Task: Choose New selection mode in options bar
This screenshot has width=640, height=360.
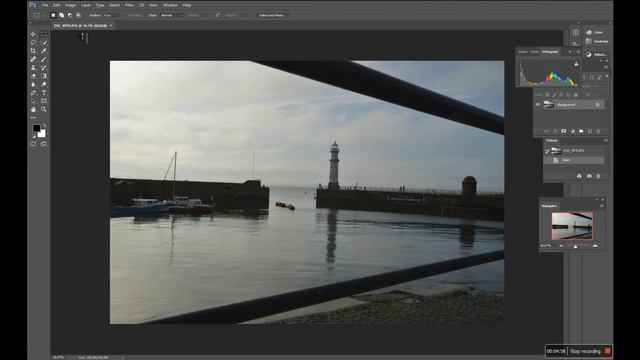Action: click(x=53, y=15)
